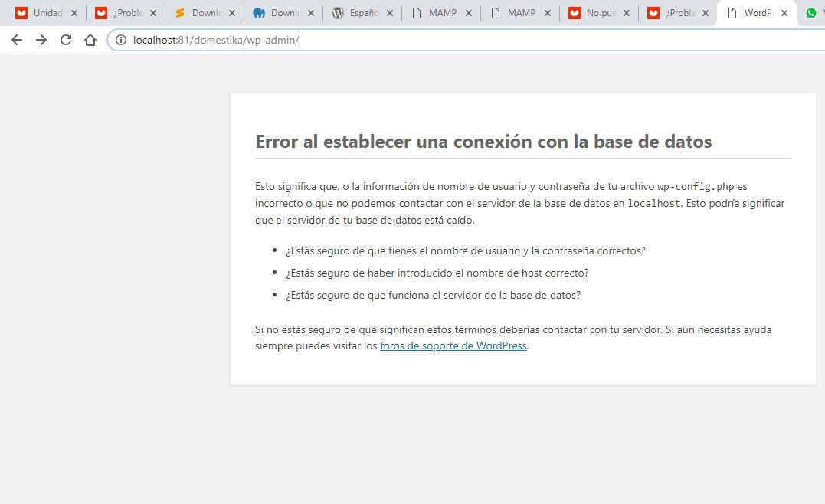Close the Sublime Downlc tab
Viewport: 825px width, 504px height.
tap(232, 13)
